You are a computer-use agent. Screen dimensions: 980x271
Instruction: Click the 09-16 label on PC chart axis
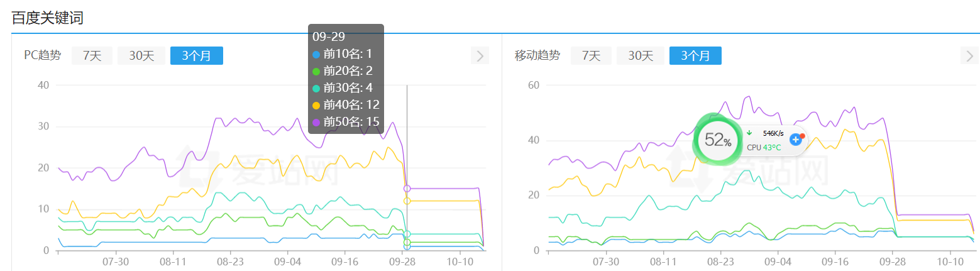345,261
